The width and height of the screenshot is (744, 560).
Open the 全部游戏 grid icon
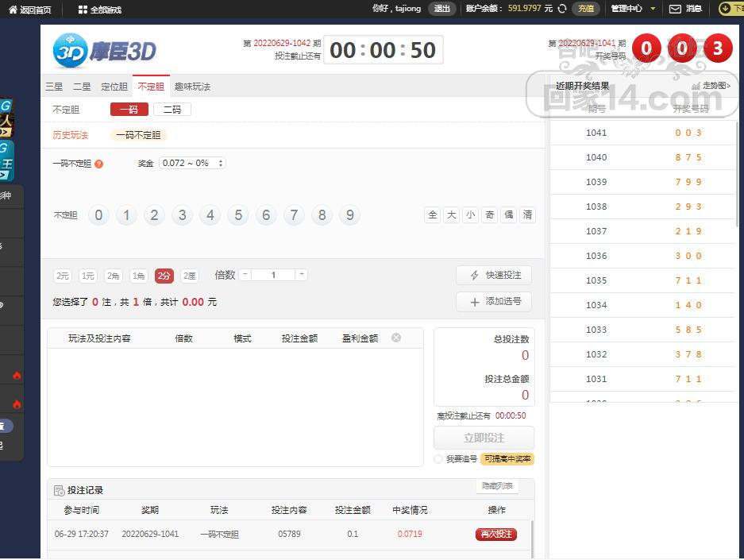click(x=83, y=10)
